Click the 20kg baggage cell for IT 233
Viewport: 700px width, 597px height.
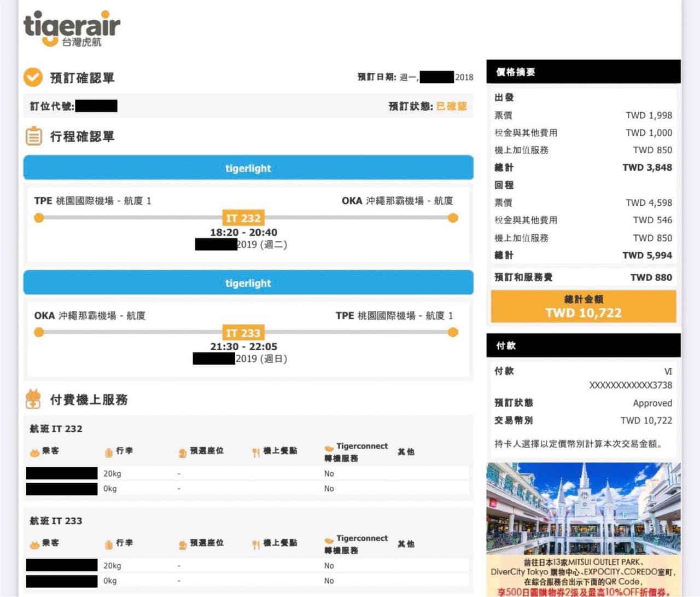tap(112, 566)
